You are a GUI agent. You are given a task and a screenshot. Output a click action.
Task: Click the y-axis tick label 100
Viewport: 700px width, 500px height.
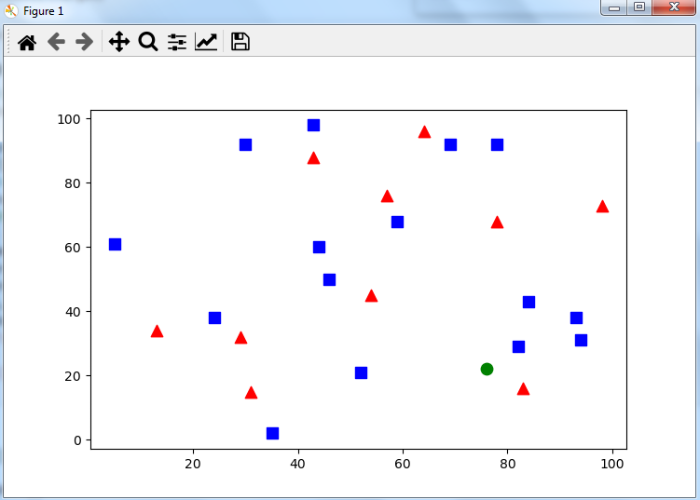pyautogui.click(x=69, y=119)
